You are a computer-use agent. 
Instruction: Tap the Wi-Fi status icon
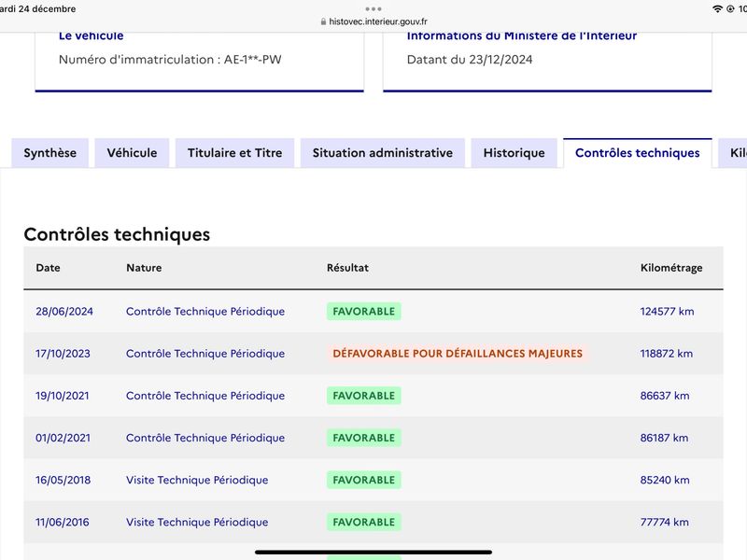tap(717, 8)
